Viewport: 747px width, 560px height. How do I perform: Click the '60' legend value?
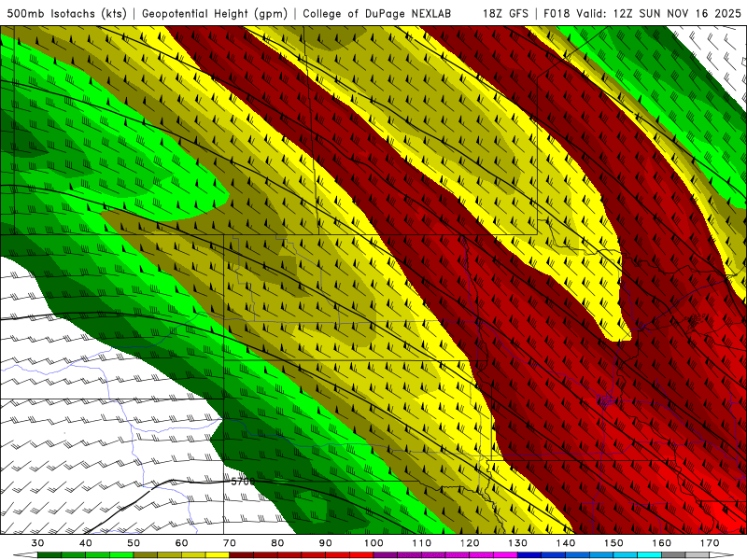tap(181, 543)
